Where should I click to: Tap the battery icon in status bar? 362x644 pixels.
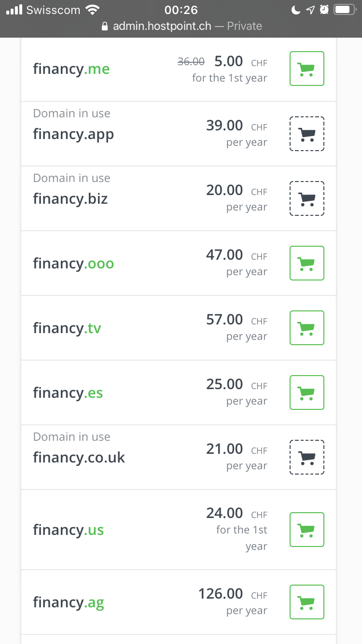pos(345,10)
